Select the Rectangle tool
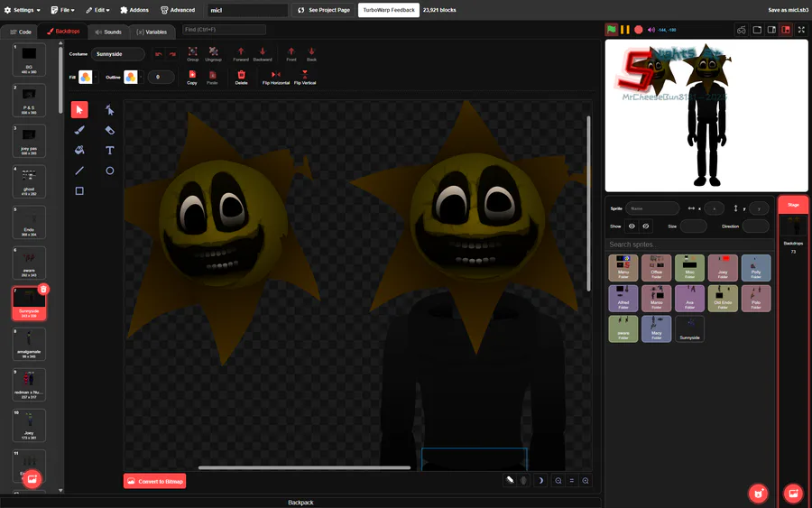This screenshot has width=812, height=508. [x=79, y=191]
